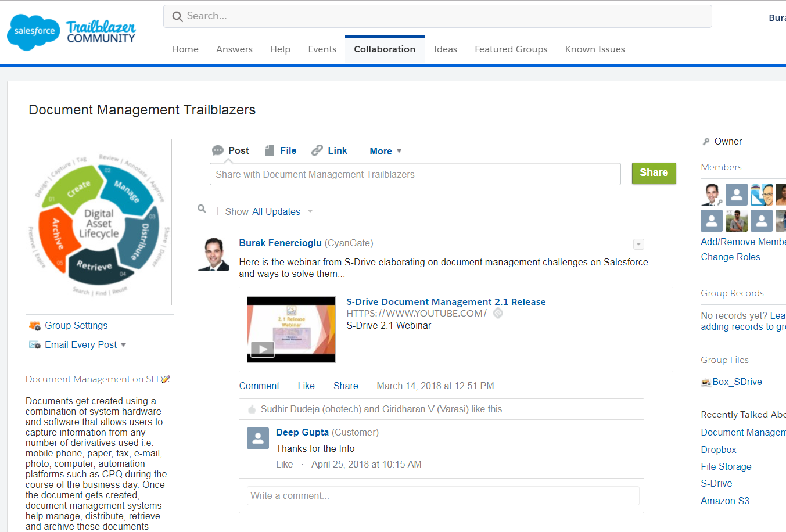Click the Group Settings gear icon
This screenshot has width=786, height=532.
[x=35, y=326]
